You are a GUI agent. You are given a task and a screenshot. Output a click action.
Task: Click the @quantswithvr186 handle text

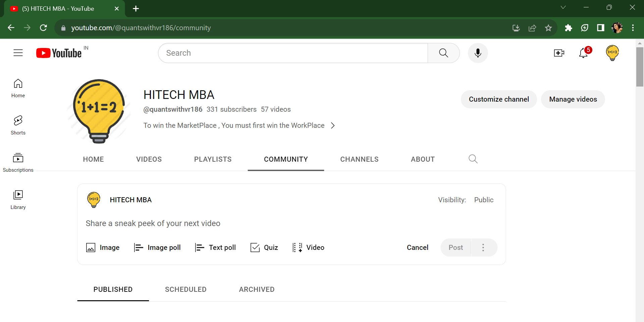pos(173,109)
